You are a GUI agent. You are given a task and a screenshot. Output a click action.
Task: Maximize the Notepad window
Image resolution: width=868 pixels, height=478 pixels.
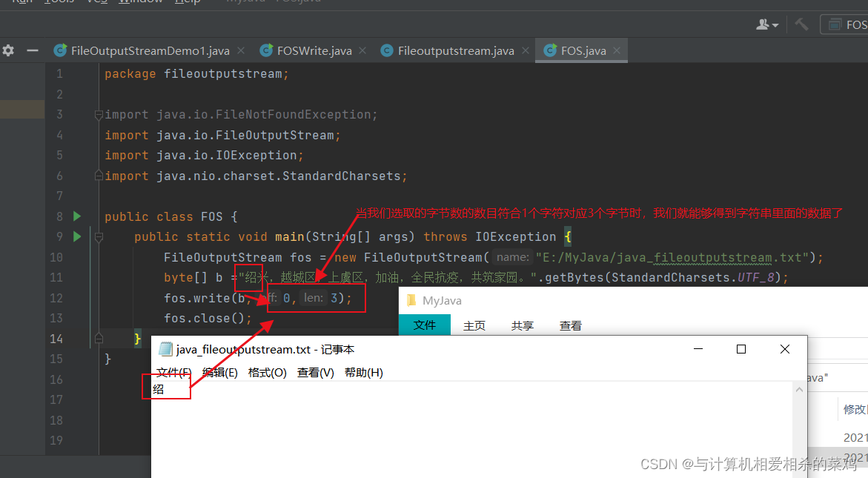coord(741,349)
